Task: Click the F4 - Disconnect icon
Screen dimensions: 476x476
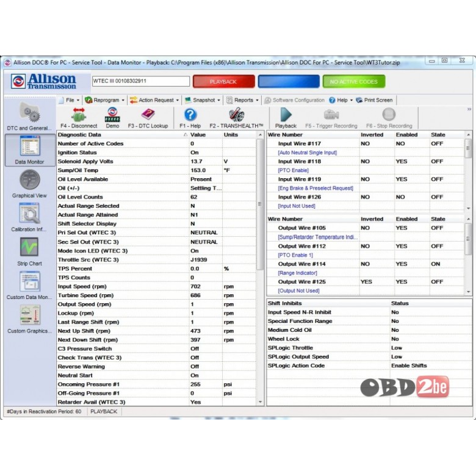Action: pyautogui.click(x=79, y=115)
